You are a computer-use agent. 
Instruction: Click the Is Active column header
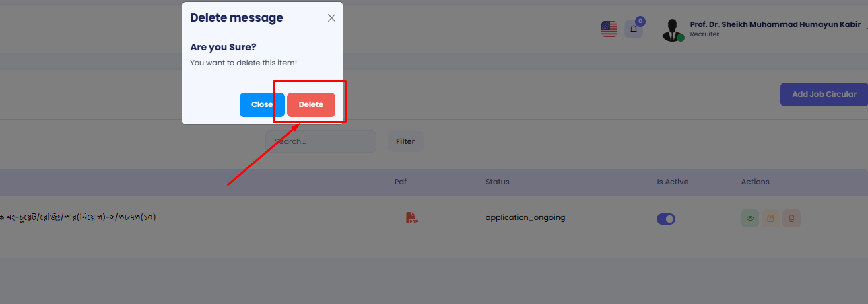coord(672,182)
